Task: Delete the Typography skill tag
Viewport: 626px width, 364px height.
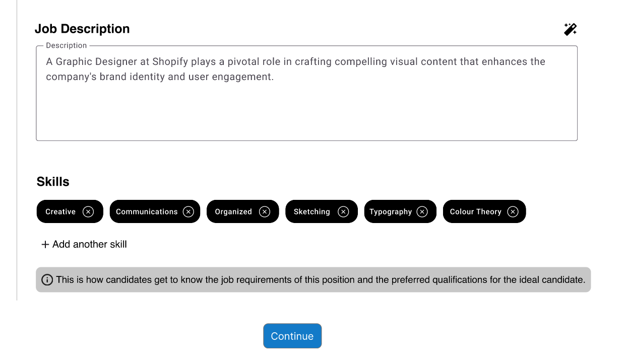Action: coord(422,212)
